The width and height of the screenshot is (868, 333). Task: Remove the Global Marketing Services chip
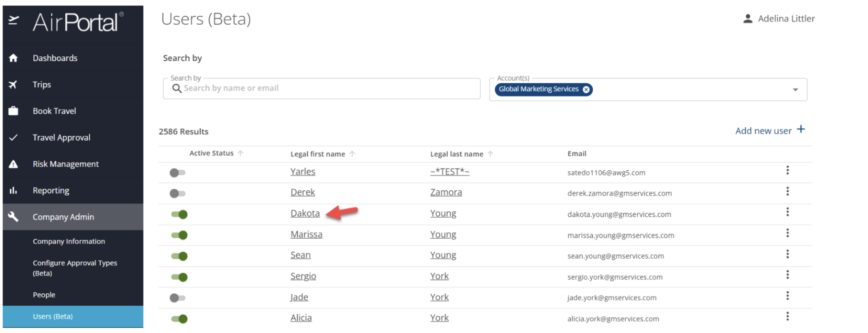click(x=586, y=89)
